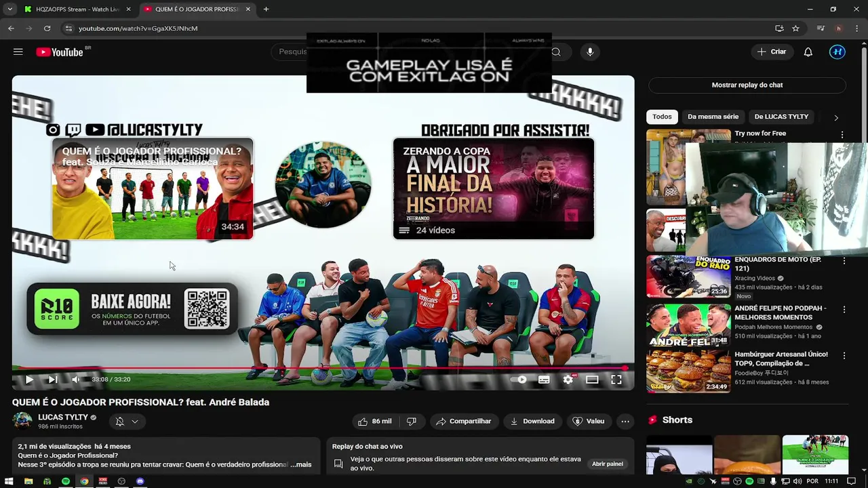868x488 pixels.
Task: Start voice search with the microphone icon
Action: point(590,52)
